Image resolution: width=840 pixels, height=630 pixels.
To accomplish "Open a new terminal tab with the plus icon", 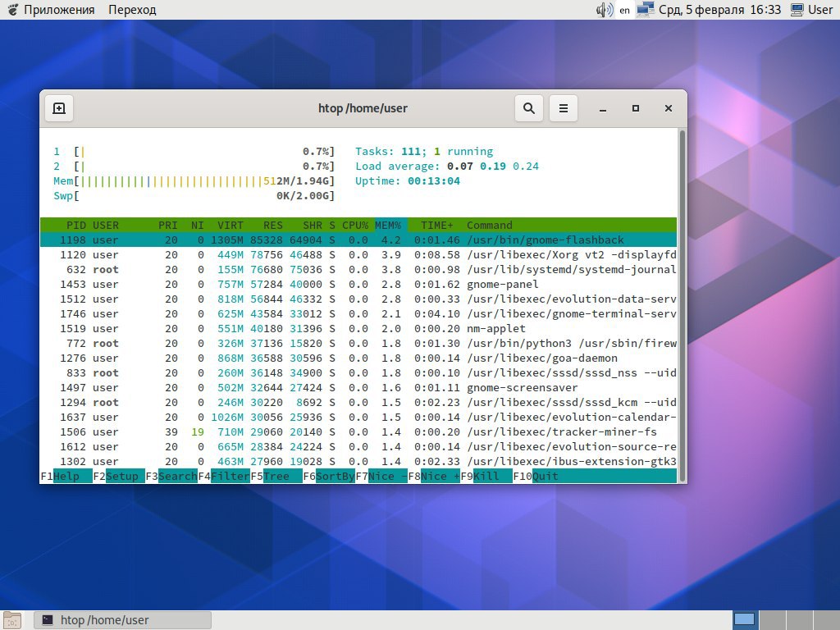I will tap(59, 108).
